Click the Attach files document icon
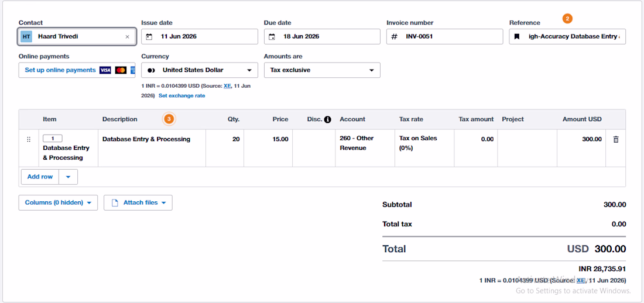Viewport: 644px width, 303px height. pos(115,203)
